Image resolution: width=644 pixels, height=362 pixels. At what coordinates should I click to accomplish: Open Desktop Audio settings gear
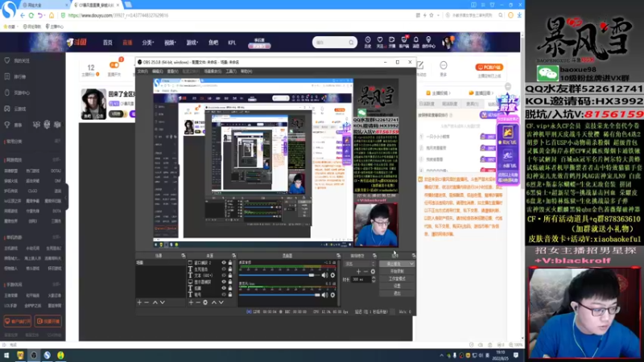coord(332,275)
